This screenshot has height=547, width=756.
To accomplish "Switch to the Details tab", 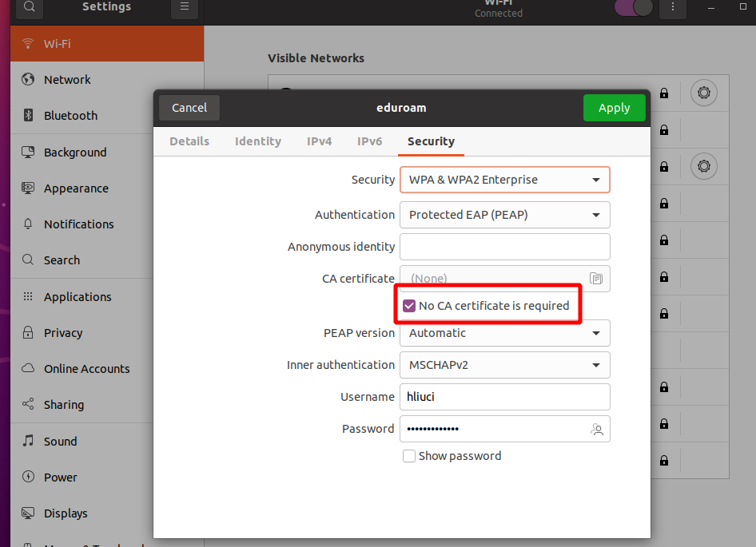I will 189,141.
